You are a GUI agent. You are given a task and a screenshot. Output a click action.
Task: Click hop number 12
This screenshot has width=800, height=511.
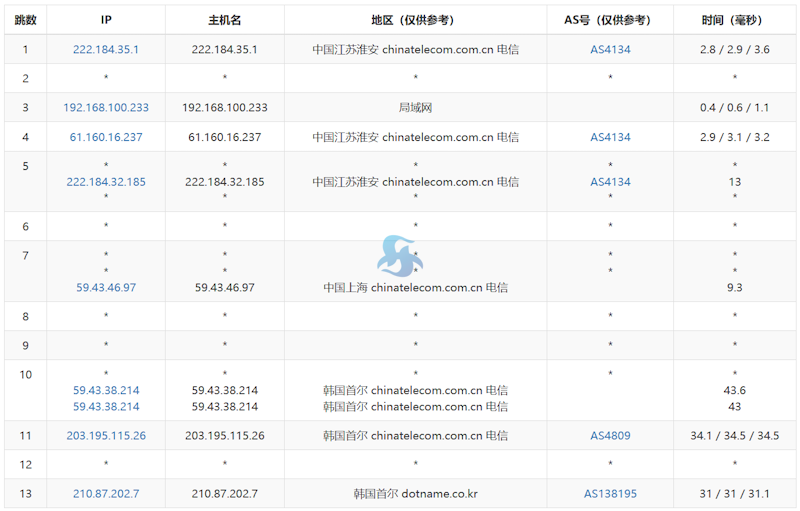(26, 465)
